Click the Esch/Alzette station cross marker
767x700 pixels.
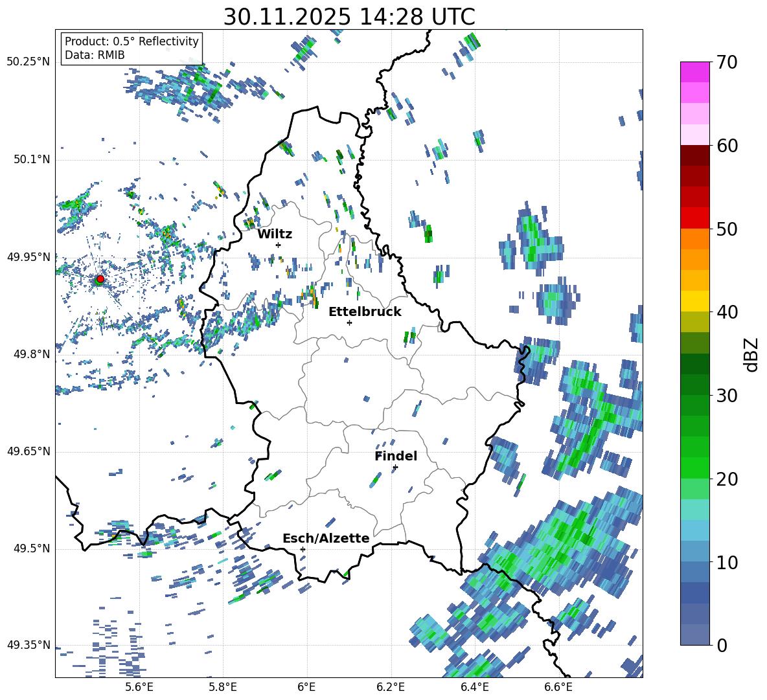click(x=303, y=549)
